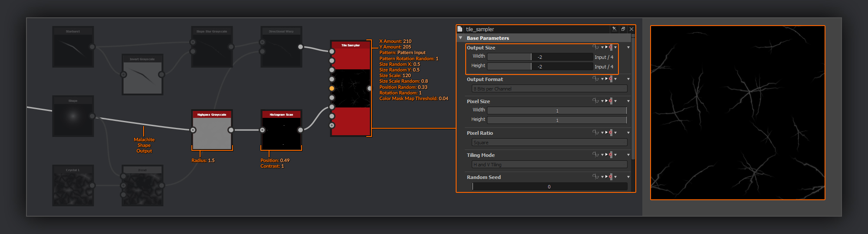Screen dimensions: 868x234
Task: Click the tile_sampler document icon
Action: pos(460,29)
